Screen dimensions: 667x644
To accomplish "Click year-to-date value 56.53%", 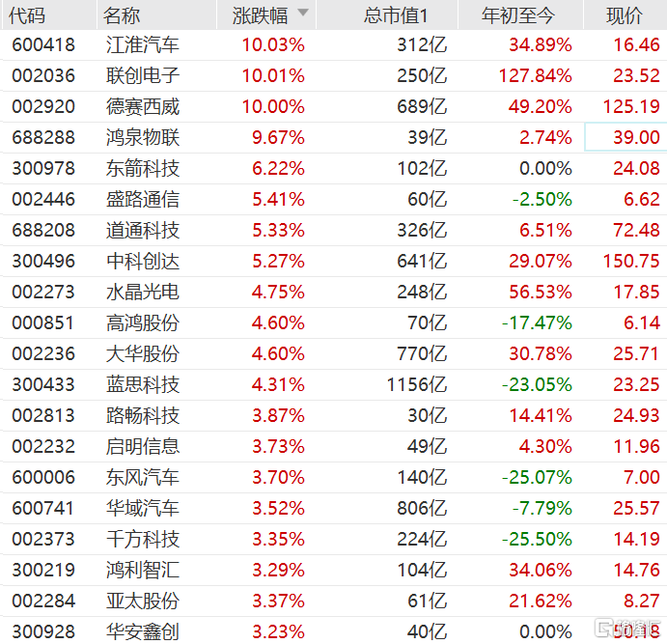I will click(541, 292).
